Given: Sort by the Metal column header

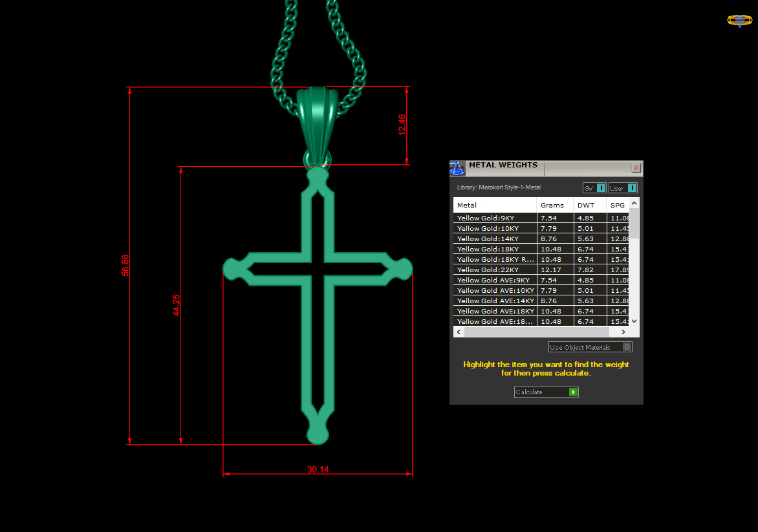Looking at the screenshot, I should coord(495,205).
